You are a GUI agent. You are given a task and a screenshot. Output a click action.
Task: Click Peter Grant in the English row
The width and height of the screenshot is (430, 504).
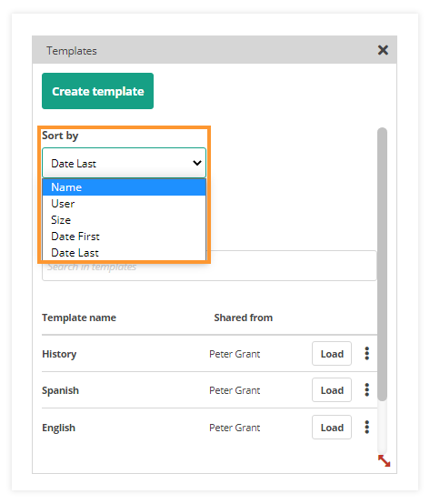(x=235, y=428)
